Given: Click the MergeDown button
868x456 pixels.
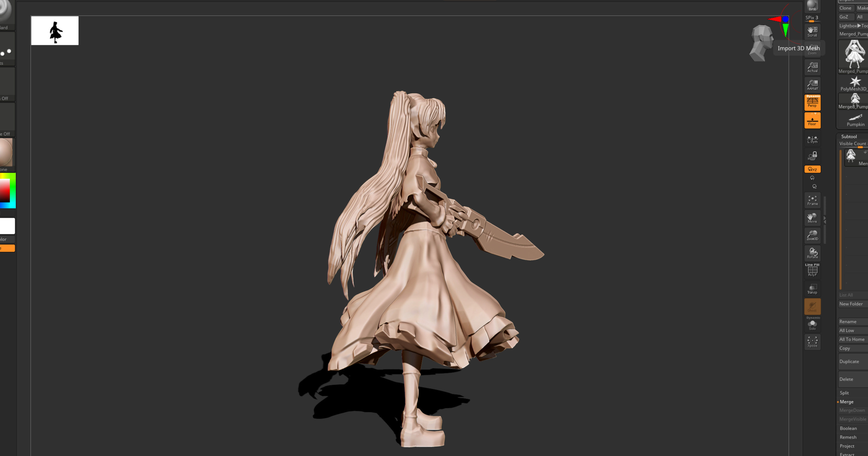Looking at the screenshot, I should tap(853, 410).
